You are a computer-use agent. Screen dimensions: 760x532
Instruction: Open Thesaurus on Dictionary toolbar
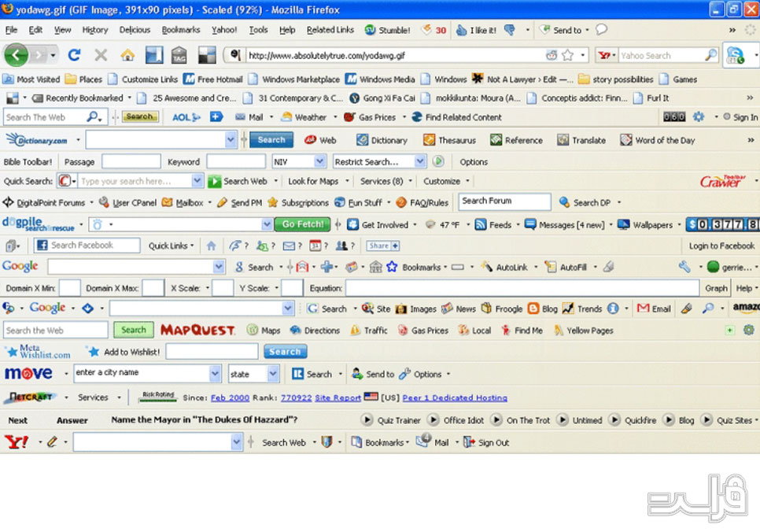click(449, 140)
